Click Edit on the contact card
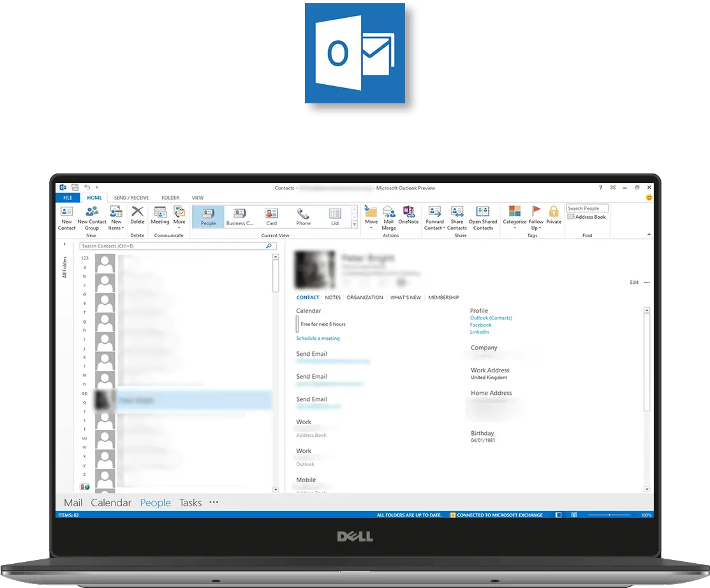The height and width of the screenshot is (588, 710). 634,283
